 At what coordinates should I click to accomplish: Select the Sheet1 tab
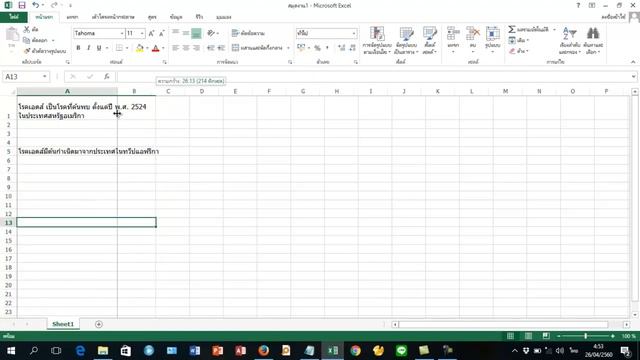click(x=63, y=324)
